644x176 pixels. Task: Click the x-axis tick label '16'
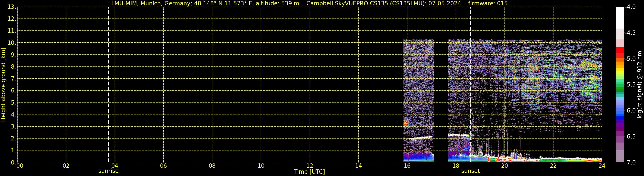(x=407, y=166)
